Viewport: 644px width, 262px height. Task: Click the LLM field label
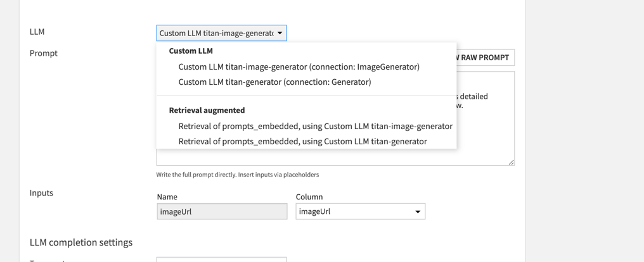(x=37, y=32)
